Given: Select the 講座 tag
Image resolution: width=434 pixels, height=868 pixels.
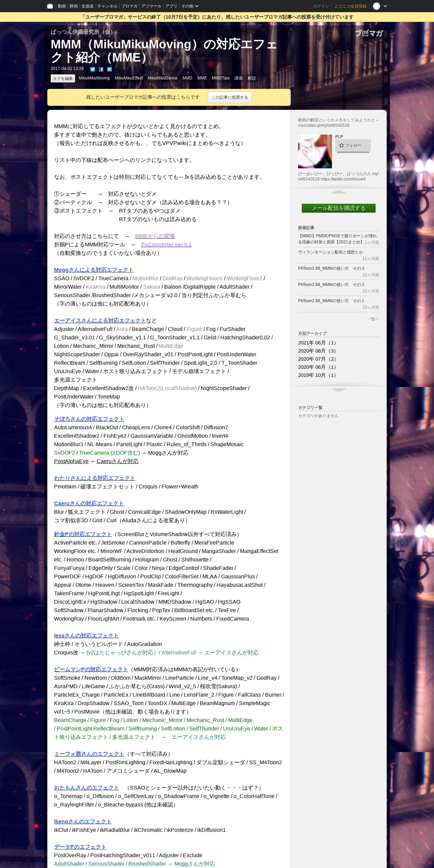Looking at the screenshot, I should coord(239,78).
